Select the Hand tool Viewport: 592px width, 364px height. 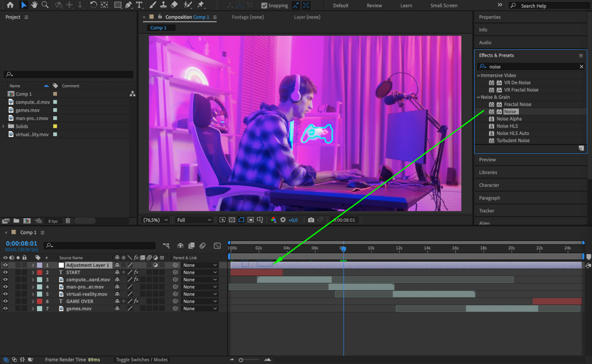[34, 5]
